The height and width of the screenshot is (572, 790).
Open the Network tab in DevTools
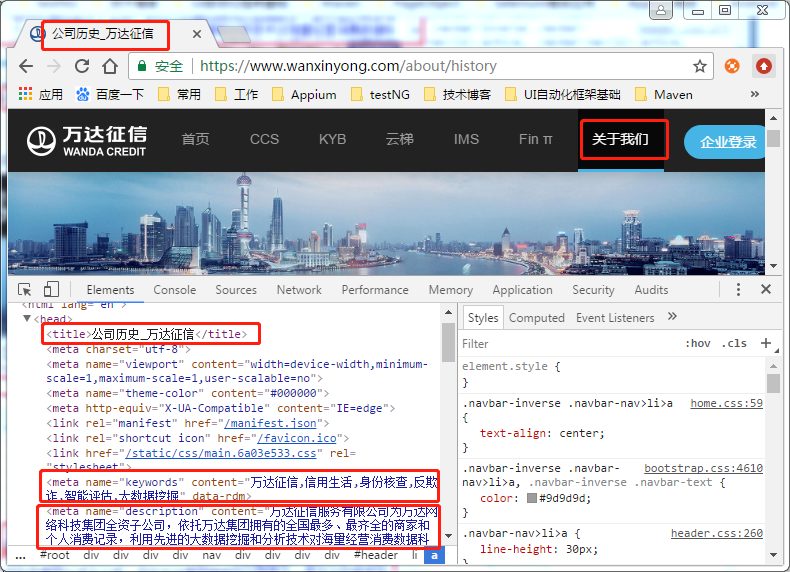tap(299, 290)
